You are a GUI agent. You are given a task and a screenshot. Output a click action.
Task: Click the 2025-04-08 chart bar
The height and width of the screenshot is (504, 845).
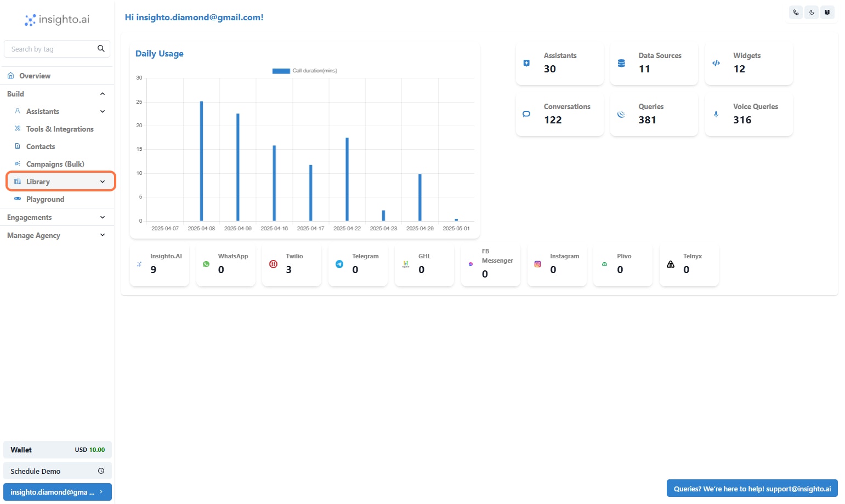pyautogui.click(x=201, y=161)
